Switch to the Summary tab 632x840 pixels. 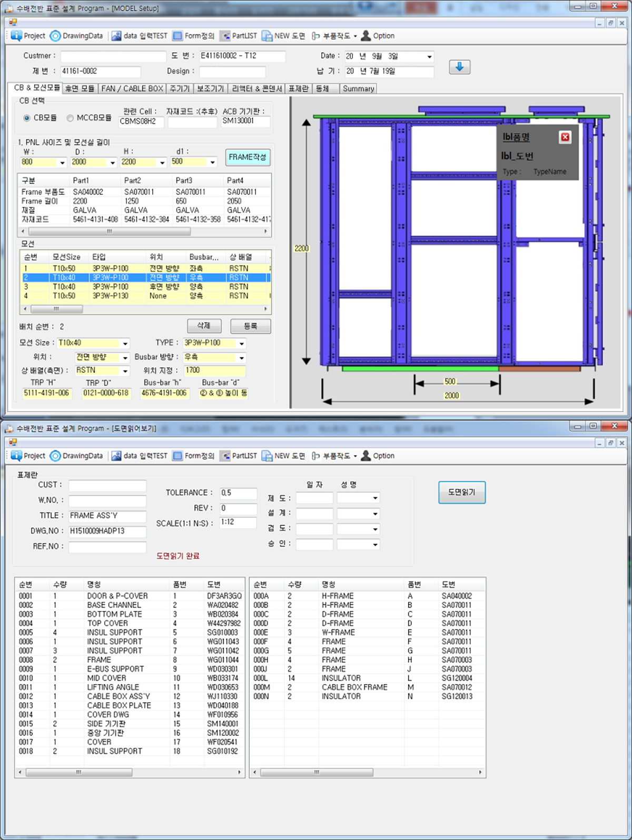pos(358,88)
